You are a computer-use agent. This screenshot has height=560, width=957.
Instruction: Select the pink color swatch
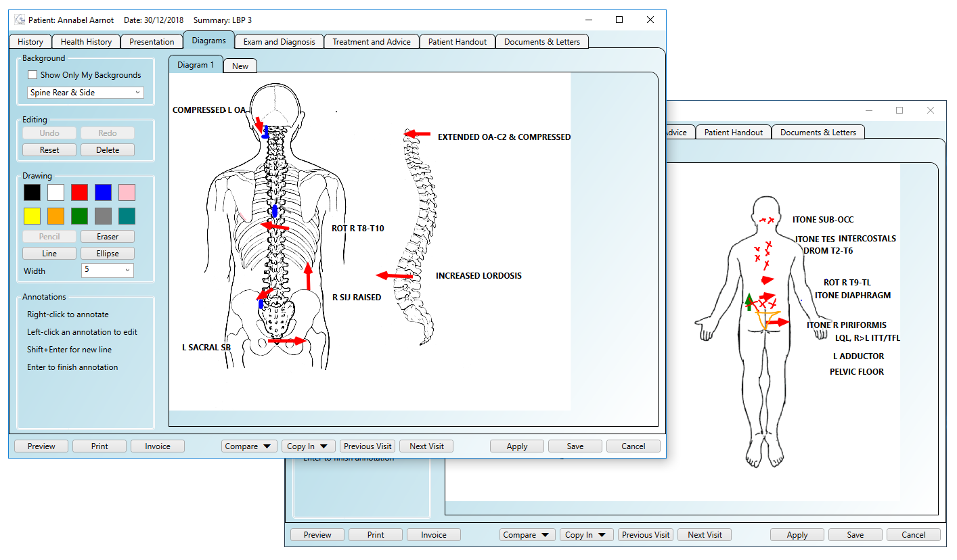point(127,192)
